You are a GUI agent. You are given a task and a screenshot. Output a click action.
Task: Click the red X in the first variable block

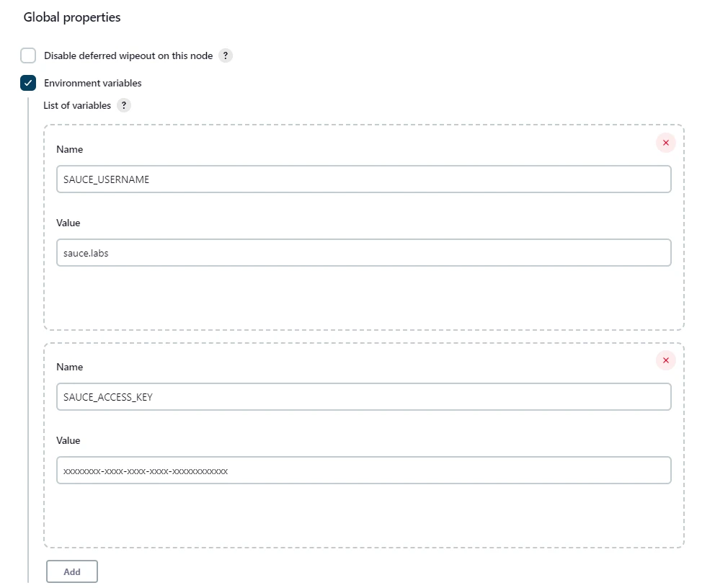point(665,143)
